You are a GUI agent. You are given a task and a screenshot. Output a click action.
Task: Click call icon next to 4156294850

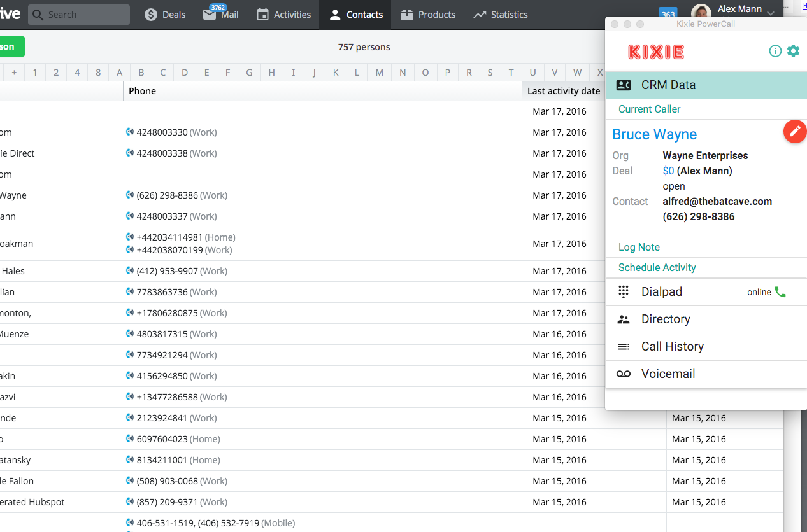[x=130, y=376]
